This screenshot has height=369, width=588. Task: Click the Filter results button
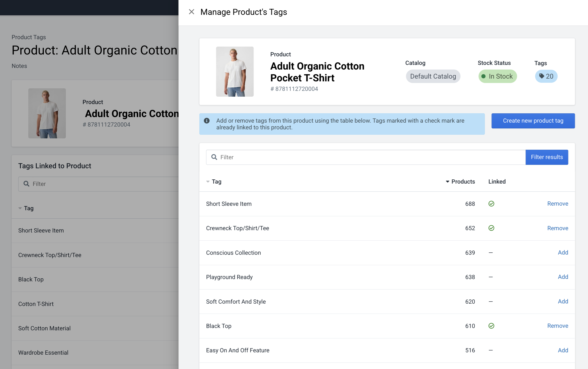coord(547,157)
